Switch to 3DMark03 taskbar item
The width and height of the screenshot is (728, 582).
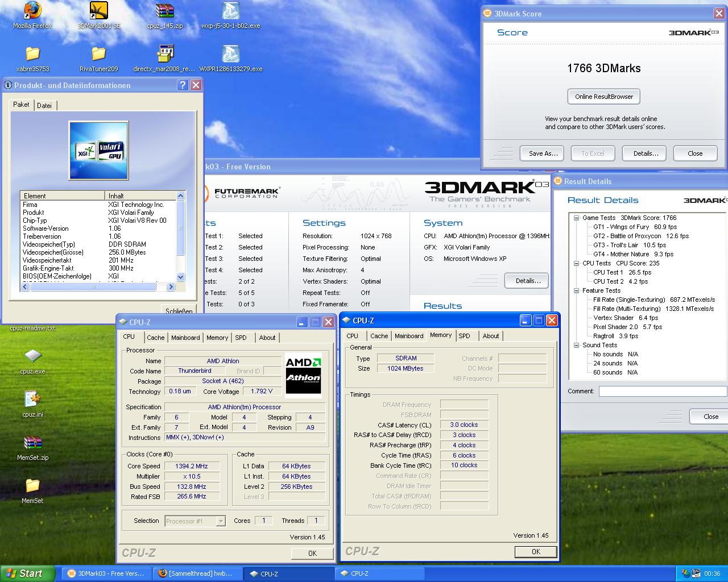106,573
